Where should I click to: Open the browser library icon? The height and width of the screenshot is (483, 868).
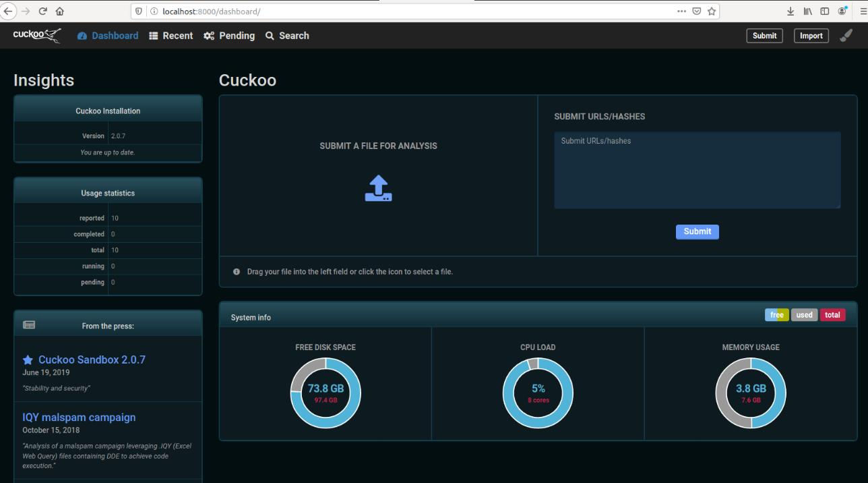807,11
